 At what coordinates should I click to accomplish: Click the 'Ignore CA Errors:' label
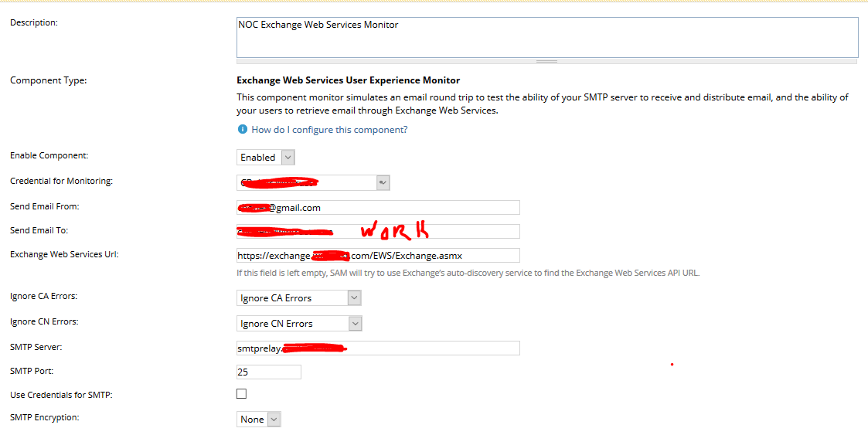[44, 296]
